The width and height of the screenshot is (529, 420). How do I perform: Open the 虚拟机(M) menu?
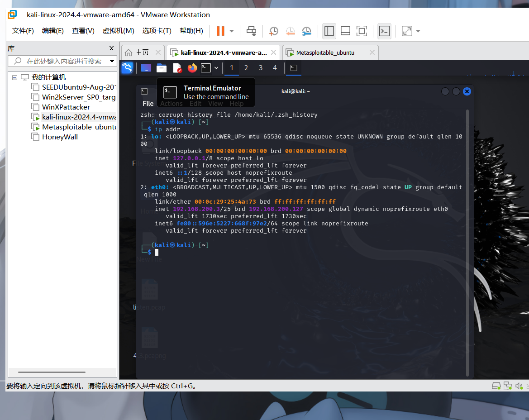(119, 31)
